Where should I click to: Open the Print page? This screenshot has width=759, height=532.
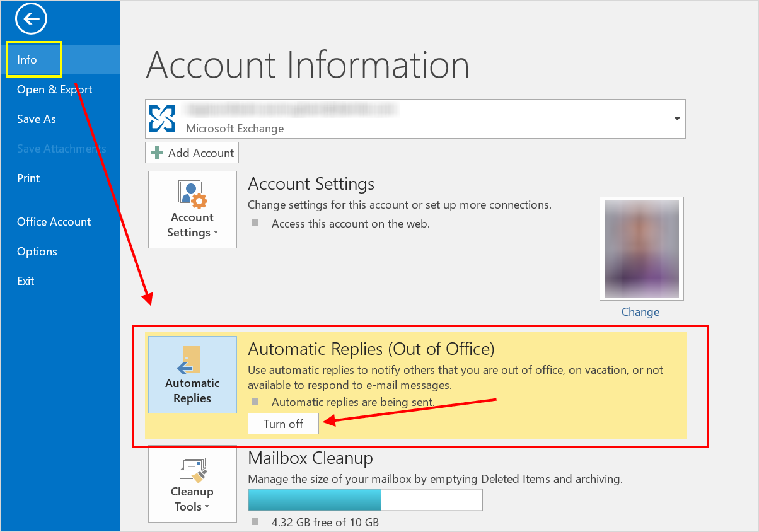click(28, 178)
